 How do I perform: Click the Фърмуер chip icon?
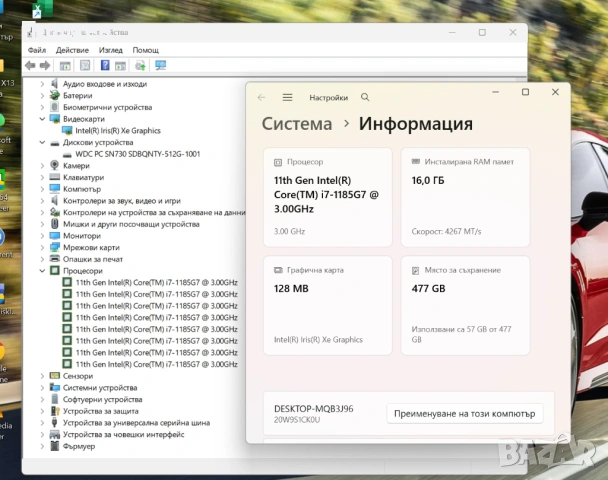(x=55, y=446)
